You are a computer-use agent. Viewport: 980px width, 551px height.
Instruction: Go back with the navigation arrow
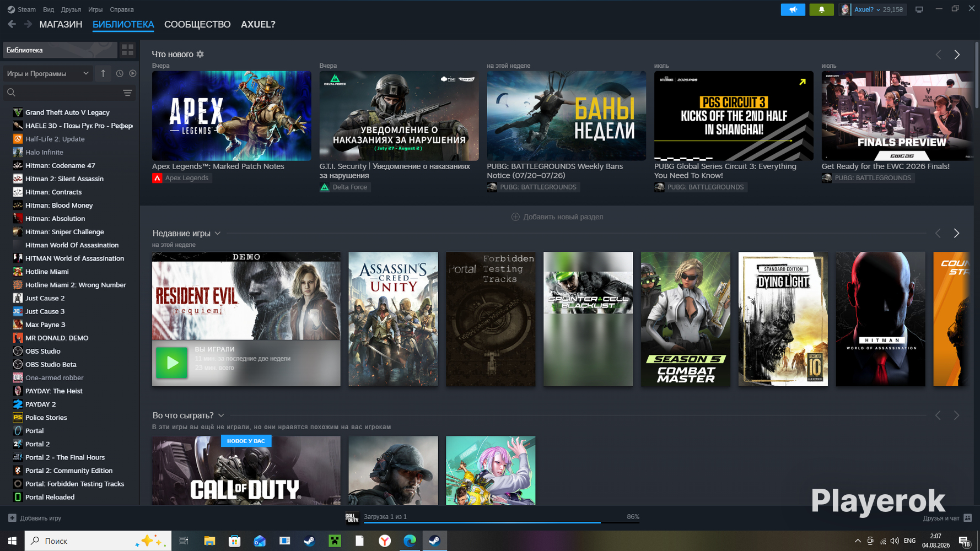click(12, 24)
